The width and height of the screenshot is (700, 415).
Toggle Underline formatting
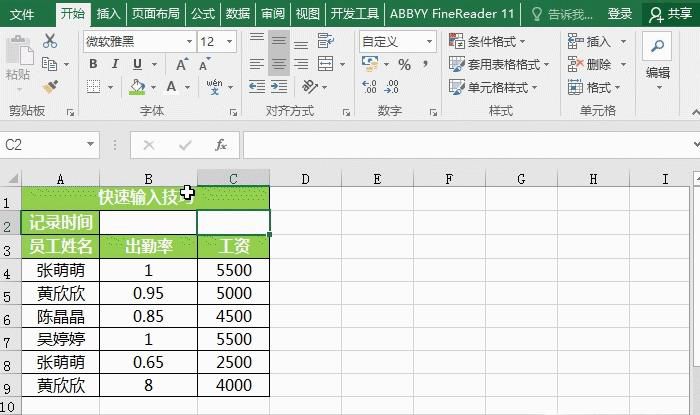click(138, 64)
